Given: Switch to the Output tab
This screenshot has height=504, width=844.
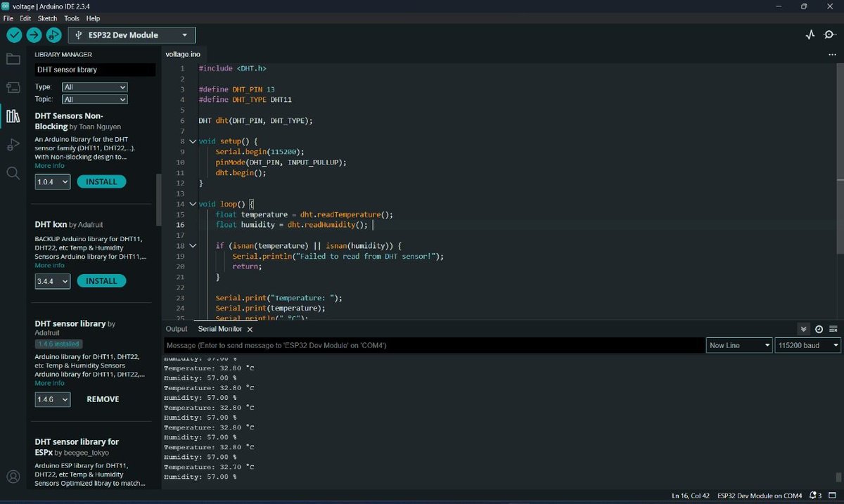Looking at the screenshot, I should pyautogui.click(x=177, y=329).
